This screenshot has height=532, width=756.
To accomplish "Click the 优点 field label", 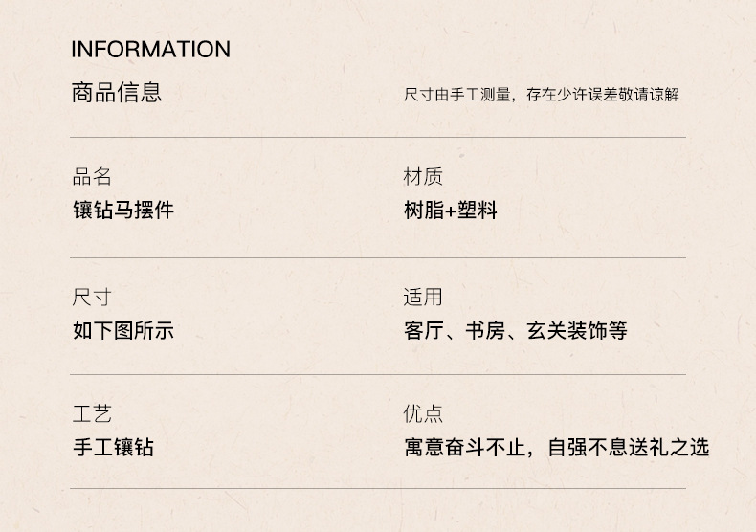I will (x=423, y=413).
